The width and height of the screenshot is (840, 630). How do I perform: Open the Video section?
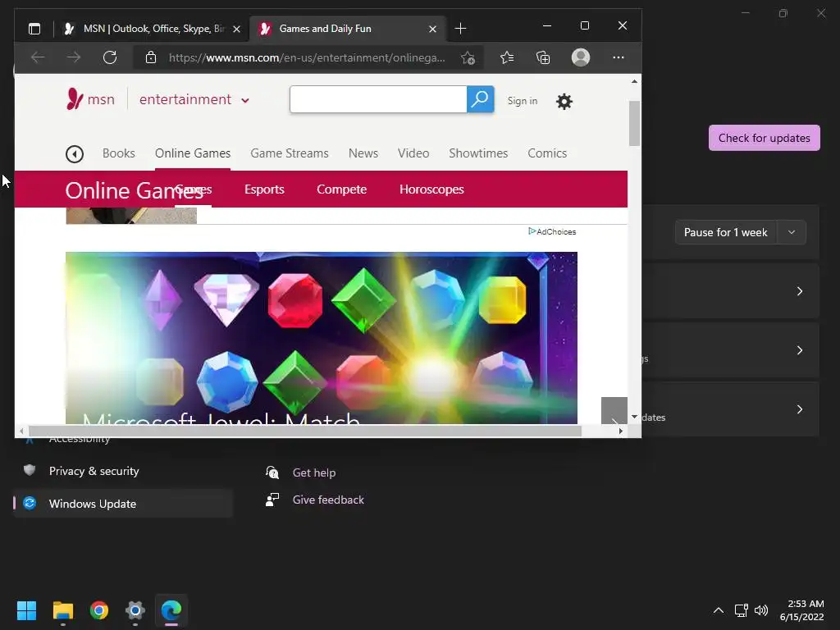(x=413, y=153)
